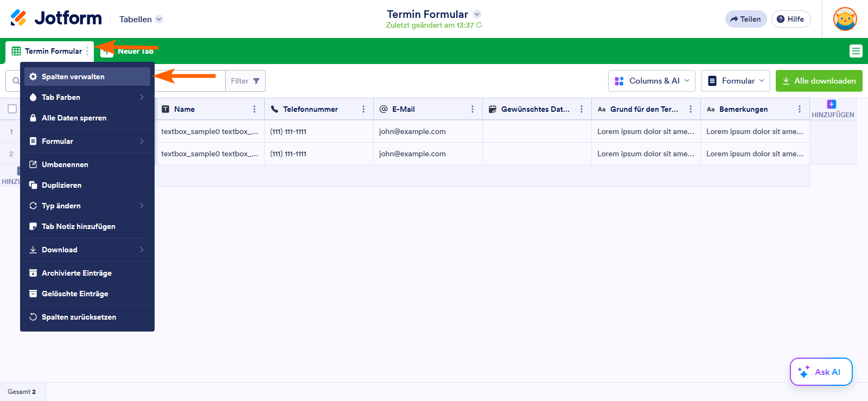This screenshot has width=868, height=401.
Task: Open Telefonnummer column options menu
Action: point(363,109)
